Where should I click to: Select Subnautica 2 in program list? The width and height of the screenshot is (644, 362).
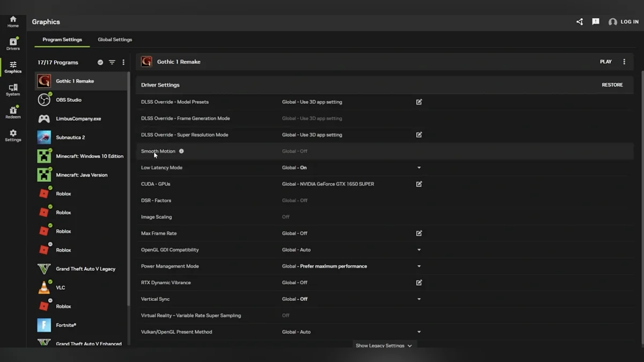[x=80, y=137]
